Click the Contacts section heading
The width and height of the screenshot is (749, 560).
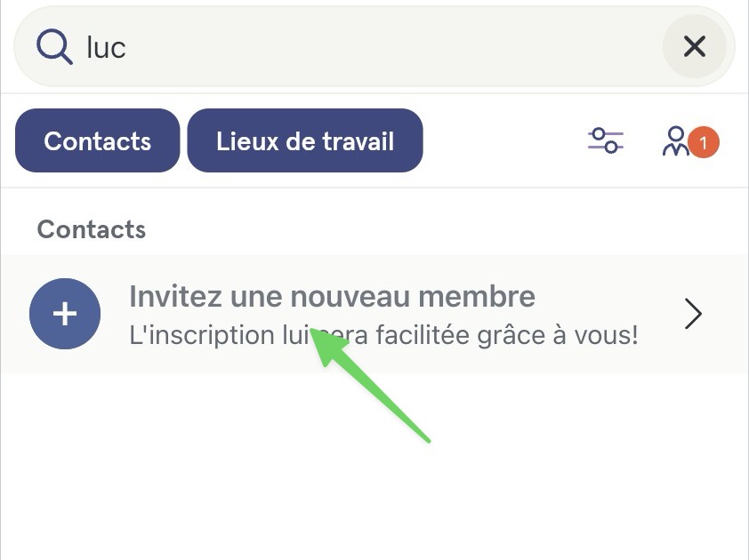point(92,229)
